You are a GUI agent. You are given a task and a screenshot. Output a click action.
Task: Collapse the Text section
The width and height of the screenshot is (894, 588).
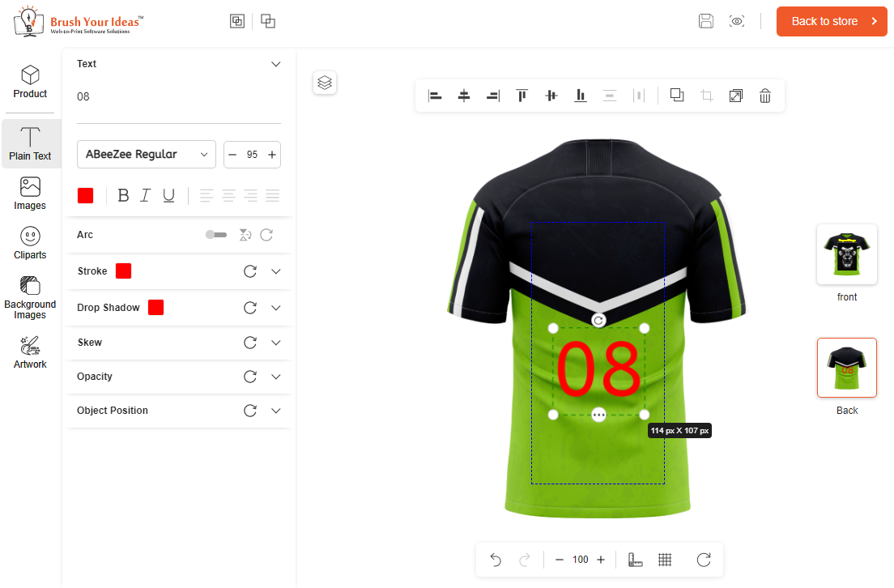point(275,63)
